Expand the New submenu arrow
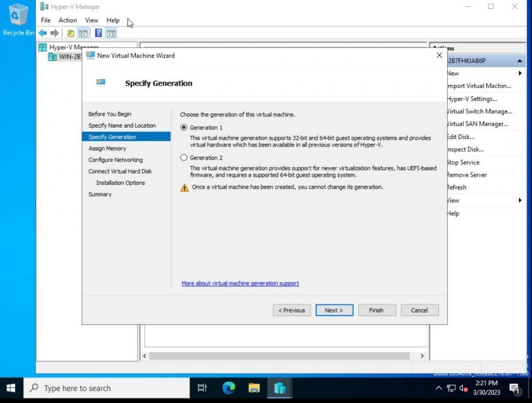The height and width of the screenshot is (403, 532). tap(520, 73)
